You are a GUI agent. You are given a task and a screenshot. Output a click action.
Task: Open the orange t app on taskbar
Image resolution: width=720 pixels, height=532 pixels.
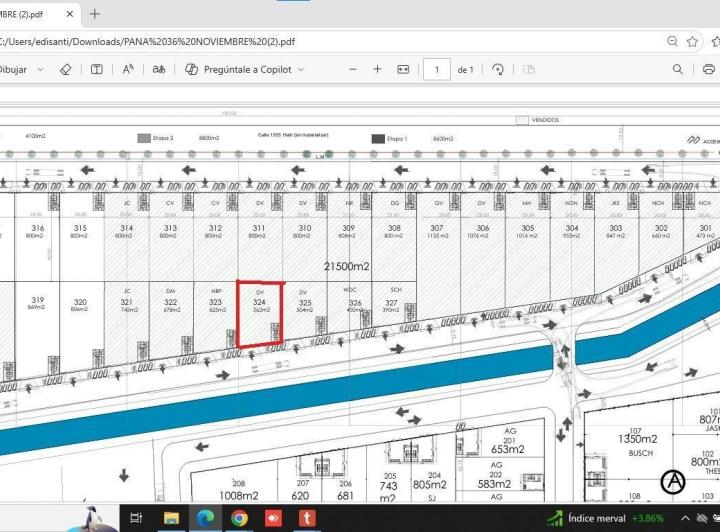coord(307,518)
